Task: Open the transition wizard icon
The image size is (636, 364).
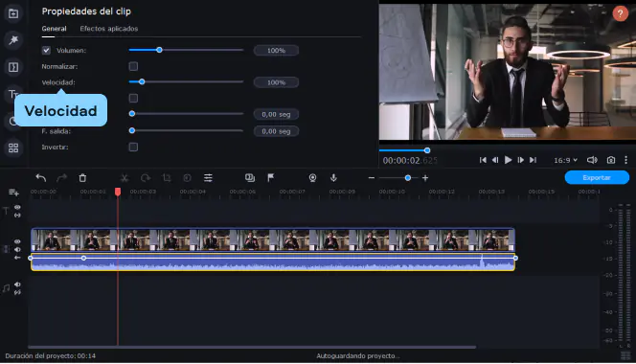Action: coord(250,178)
